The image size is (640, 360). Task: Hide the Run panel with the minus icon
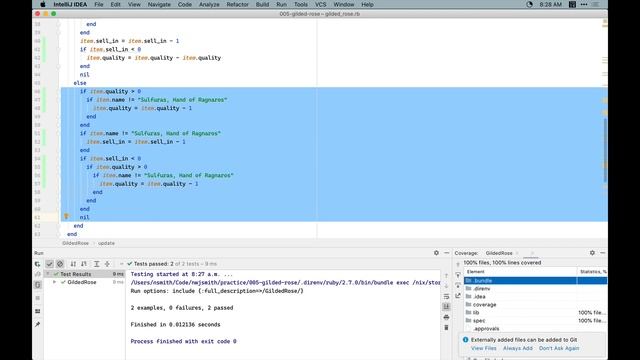point(447,253)
